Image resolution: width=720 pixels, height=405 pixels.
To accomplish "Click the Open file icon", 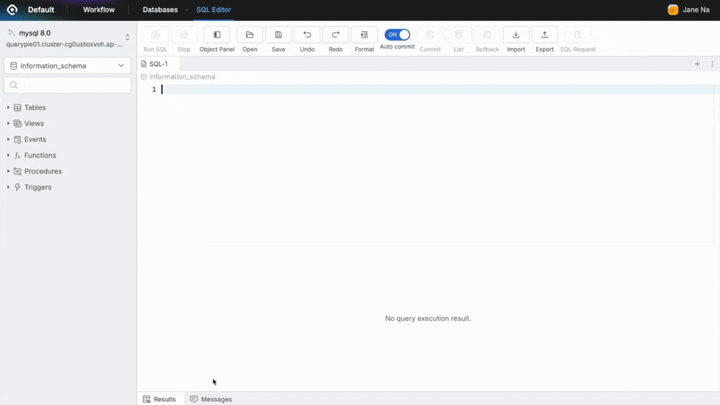I will point(250,35).
